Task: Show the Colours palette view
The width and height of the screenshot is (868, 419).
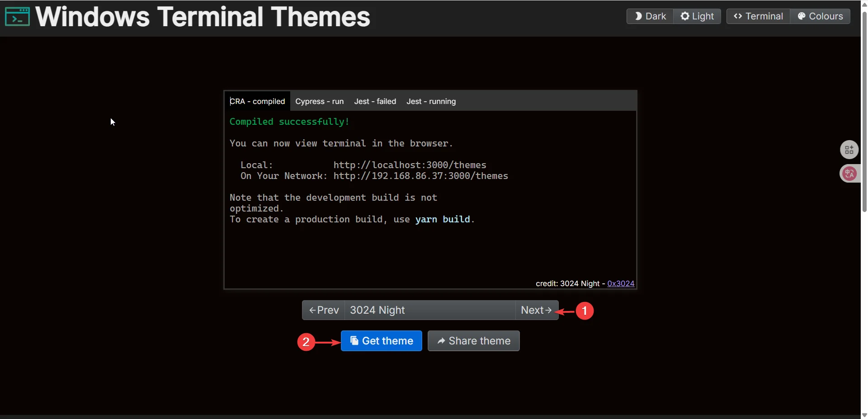Action: coord(820,16)
